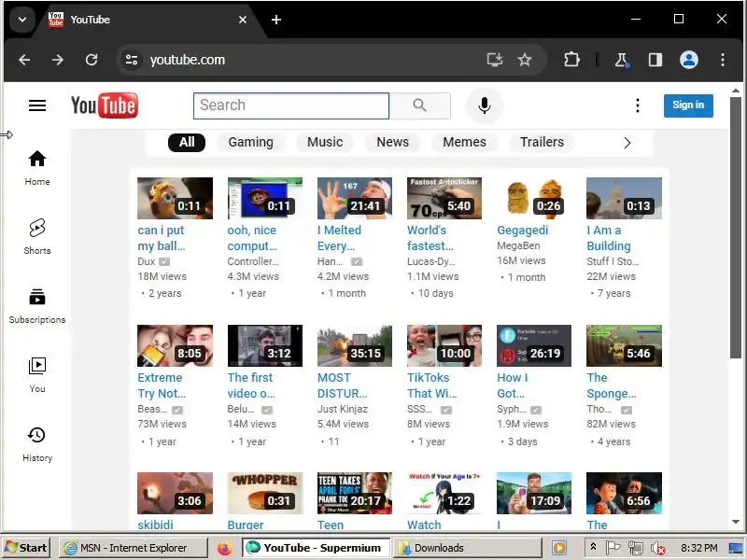Click inside the YouTube Search field
Image resolution: width=747 pixels, height=560 pixels.
[291, 105]
